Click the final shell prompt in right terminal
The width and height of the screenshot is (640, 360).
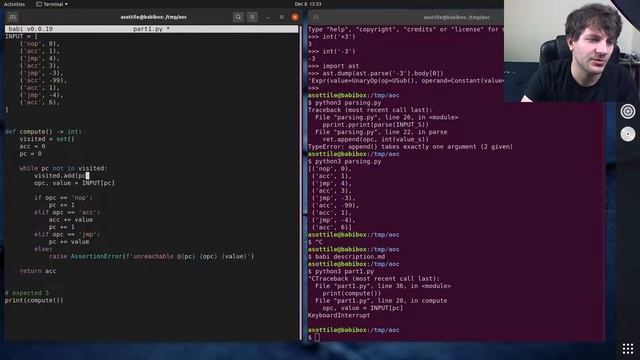[313, 337]
